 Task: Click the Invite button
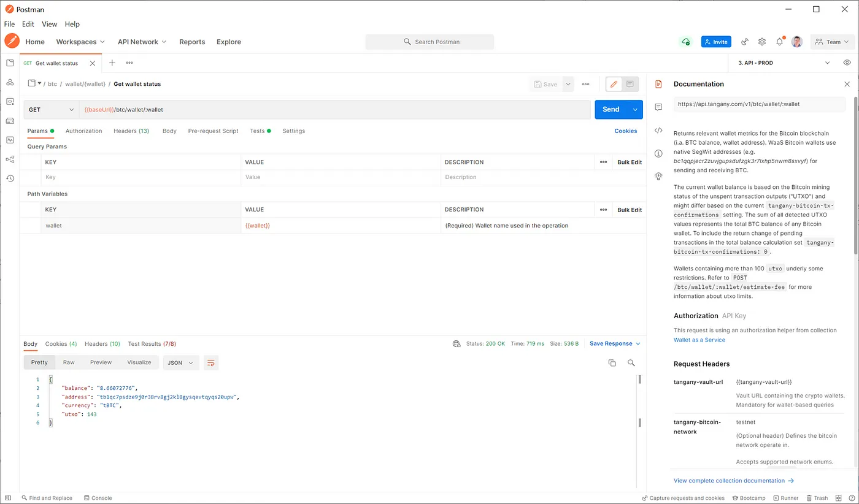[x=716, y=42]
